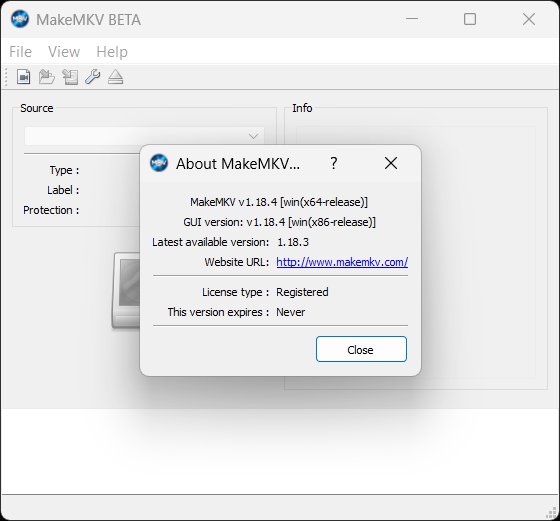Click the 'Source' group heading
This screenshot has width=560, height=521.
click(37, 108)
